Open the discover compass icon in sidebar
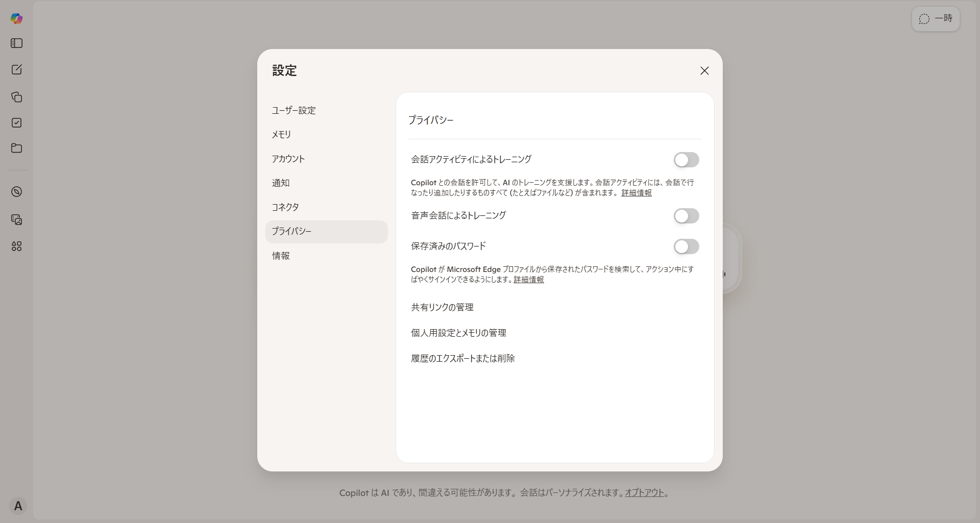 16,192
